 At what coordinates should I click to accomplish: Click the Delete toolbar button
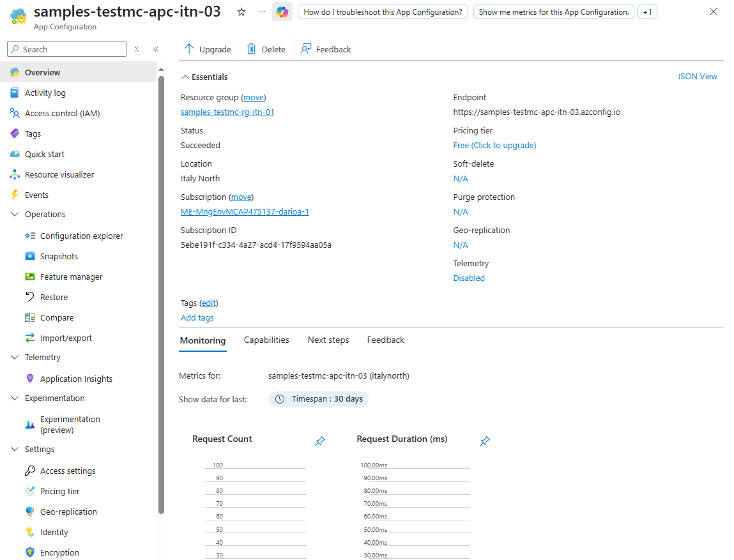(266, 49)
